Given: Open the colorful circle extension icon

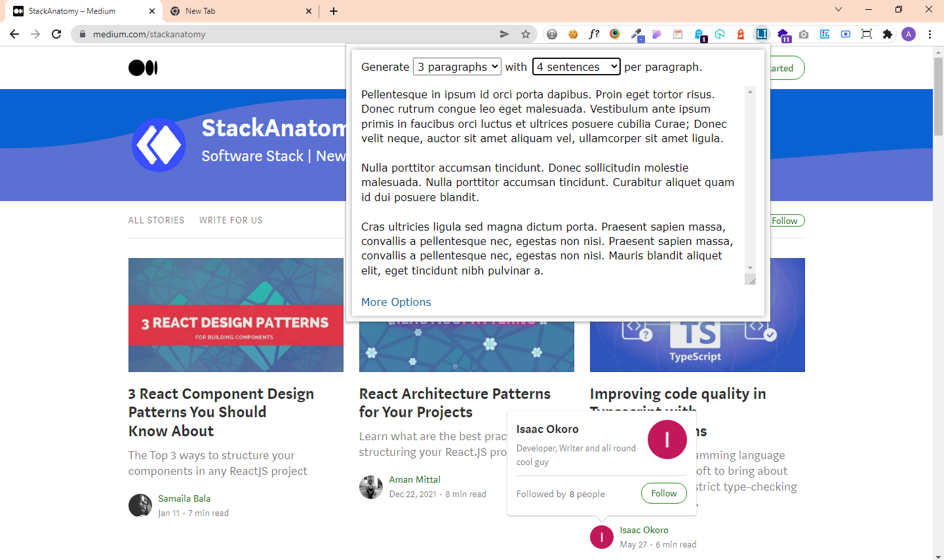Looking at the screenshot, I should [615, 34].
